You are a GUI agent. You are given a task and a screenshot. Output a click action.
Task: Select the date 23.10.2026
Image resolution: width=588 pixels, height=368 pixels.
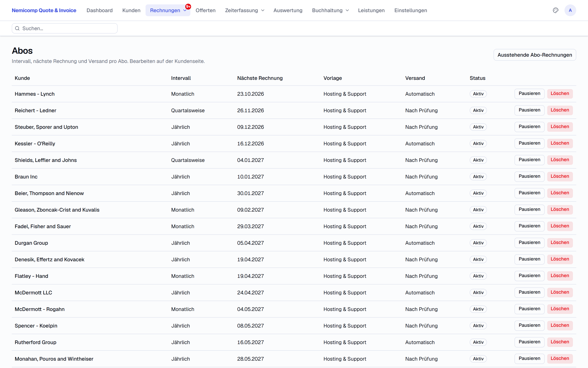click(250, 94)
